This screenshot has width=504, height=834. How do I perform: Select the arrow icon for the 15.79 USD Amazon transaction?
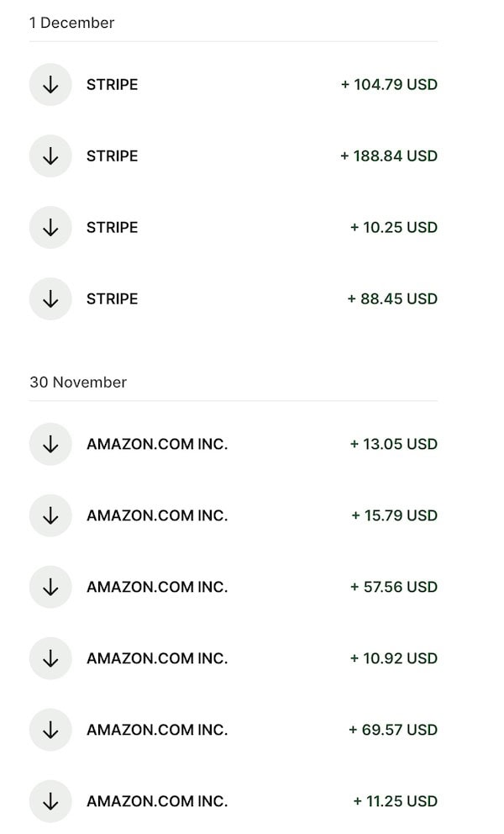point(50,515)
